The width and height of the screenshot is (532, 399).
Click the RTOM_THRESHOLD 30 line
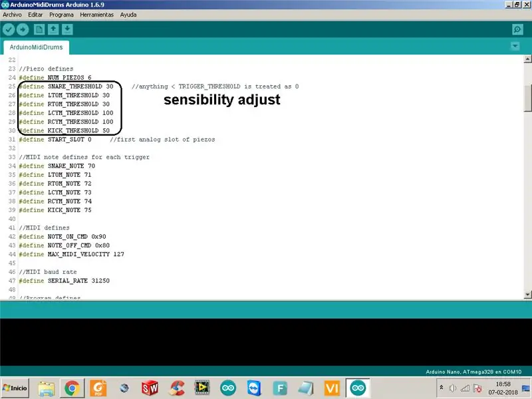(64, 104)
